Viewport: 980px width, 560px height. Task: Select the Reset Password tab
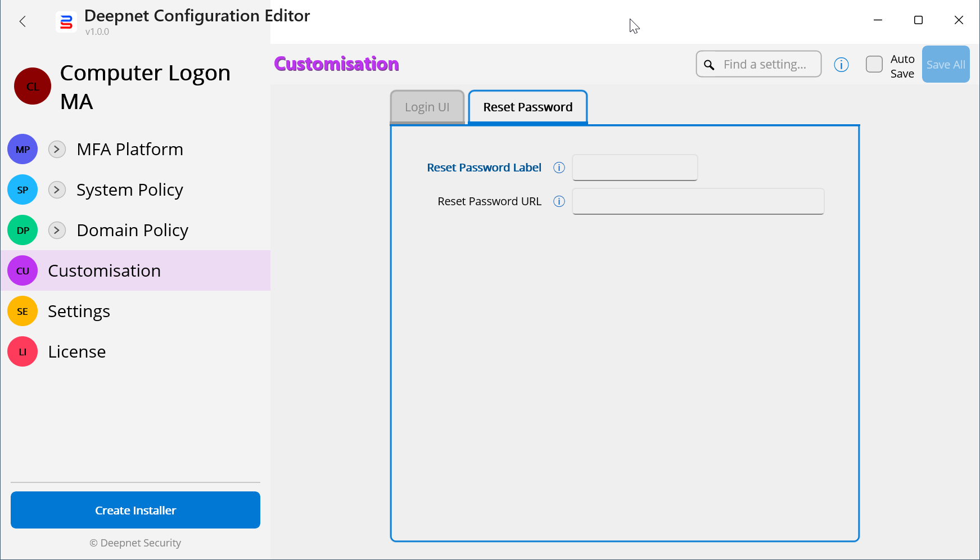pyautogui.click(x=527, y=107)
